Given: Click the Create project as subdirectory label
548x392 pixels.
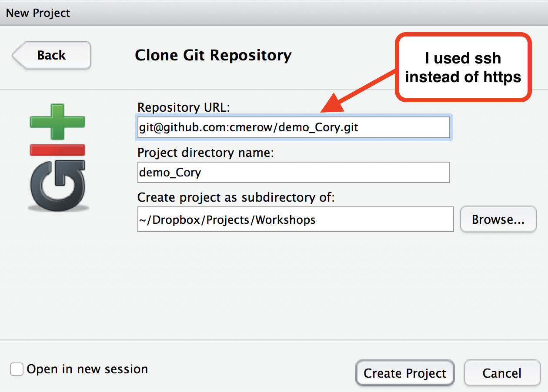Looking at the screenshot, I should [x=236, y=198].
